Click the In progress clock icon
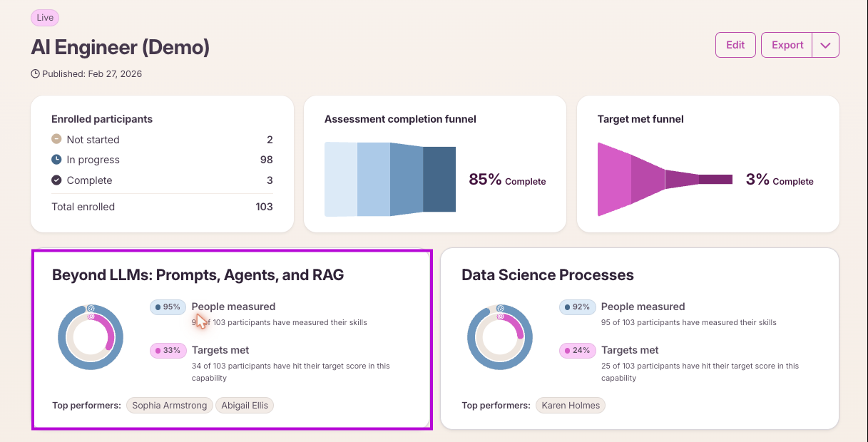The image size is (868, 442). pyautogui.click(x=56, y=160)
